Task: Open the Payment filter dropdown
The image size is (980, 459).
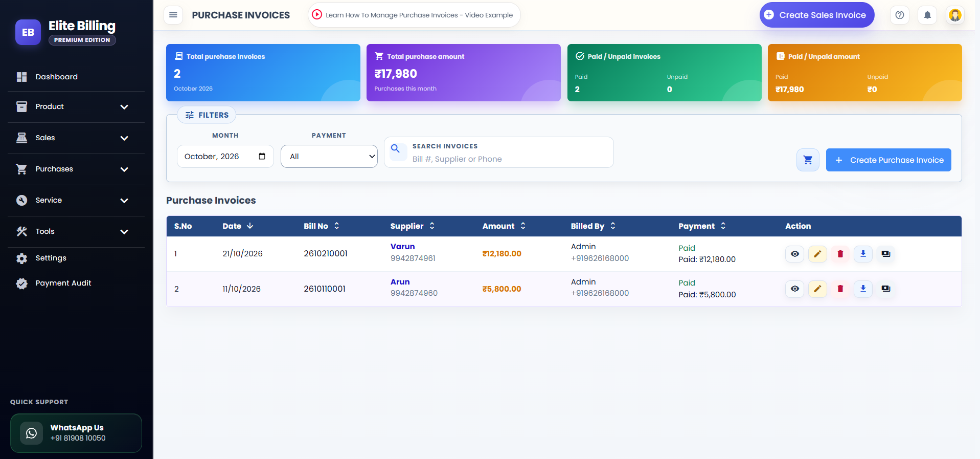Action: coord(329,156)
